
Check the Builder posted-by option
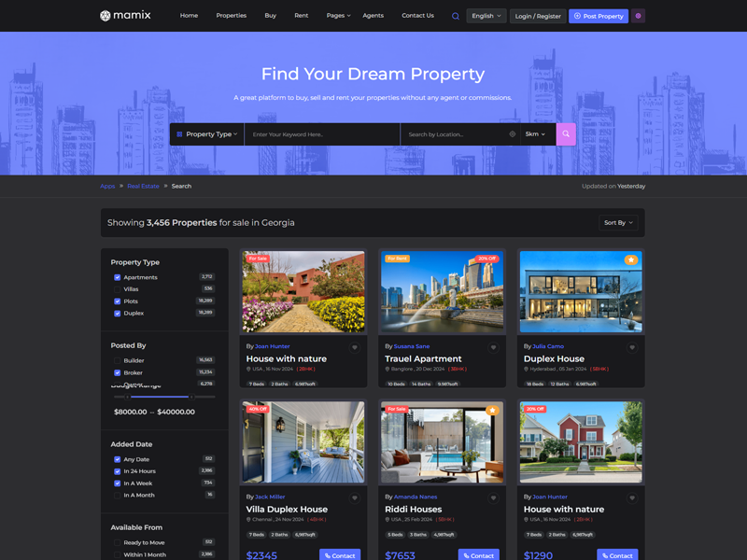pos(118,360)
